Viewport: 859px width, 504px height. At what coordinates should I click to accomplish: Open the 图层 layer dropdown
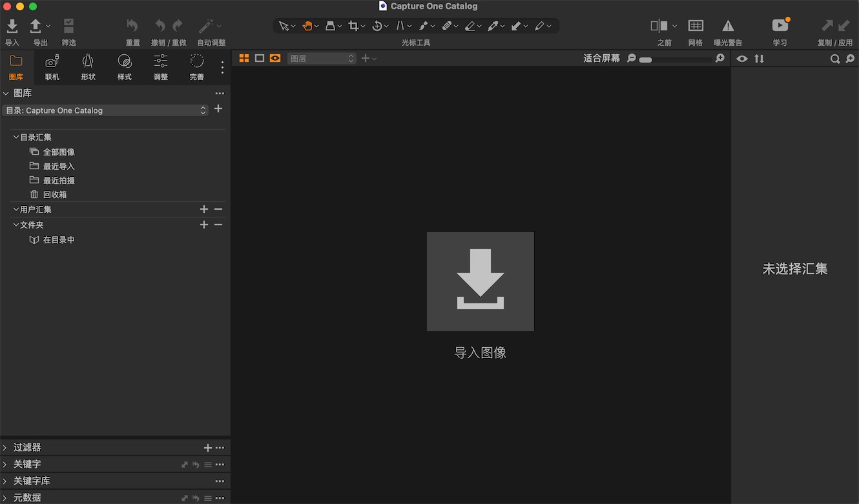coord(322,58)
